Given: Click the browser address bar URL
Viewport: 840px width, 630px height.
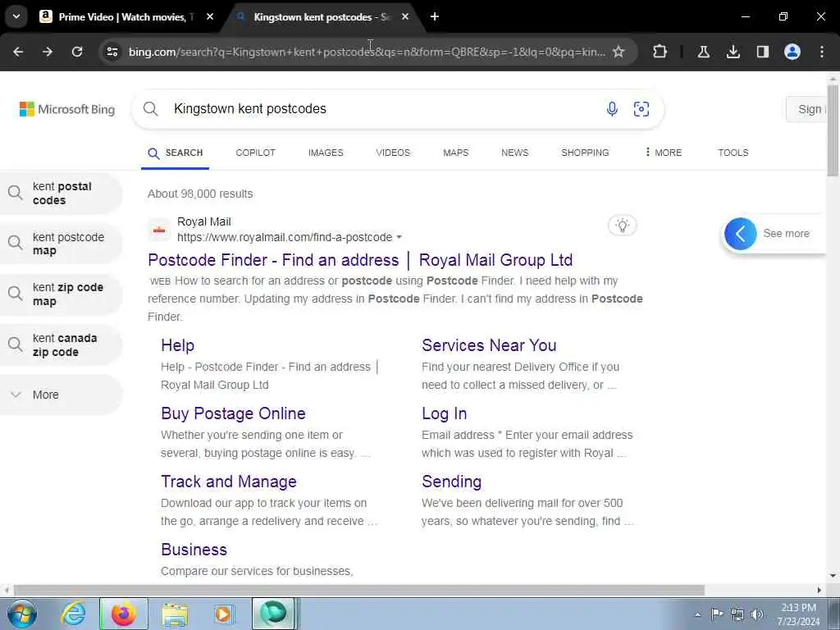Looking at the screenshot, I should (367, 52).
